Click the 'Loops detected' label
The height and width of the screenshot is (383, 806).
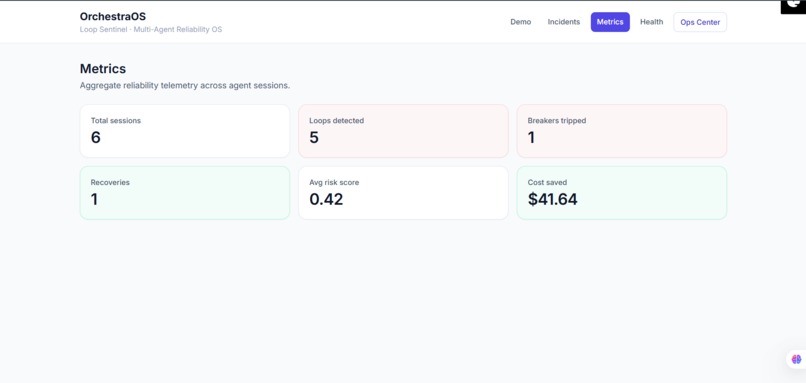(336, 121)
